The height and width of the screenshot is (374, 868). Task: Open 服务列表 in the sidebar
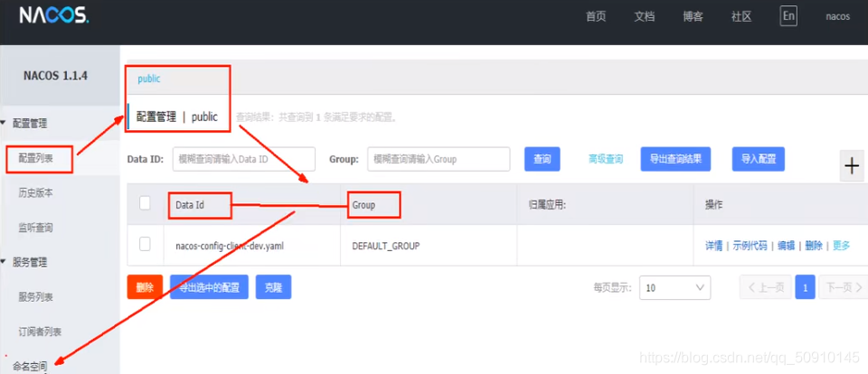click(x=36, y=297)
